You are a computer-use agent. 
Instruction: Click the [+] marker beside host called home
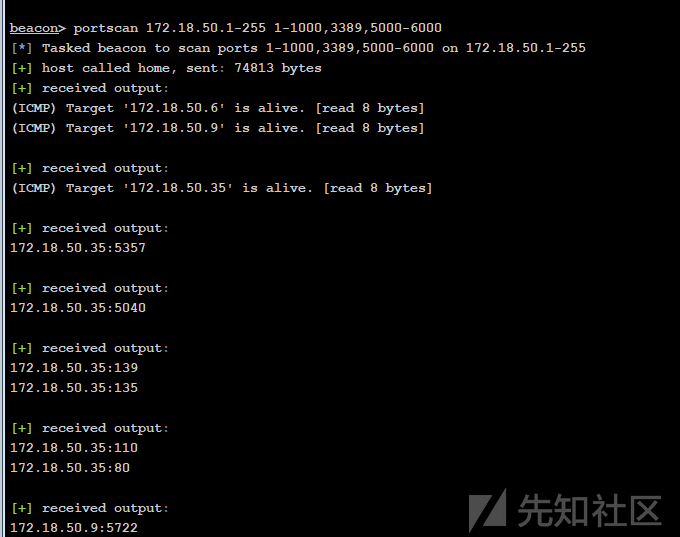tap(22, 68)
